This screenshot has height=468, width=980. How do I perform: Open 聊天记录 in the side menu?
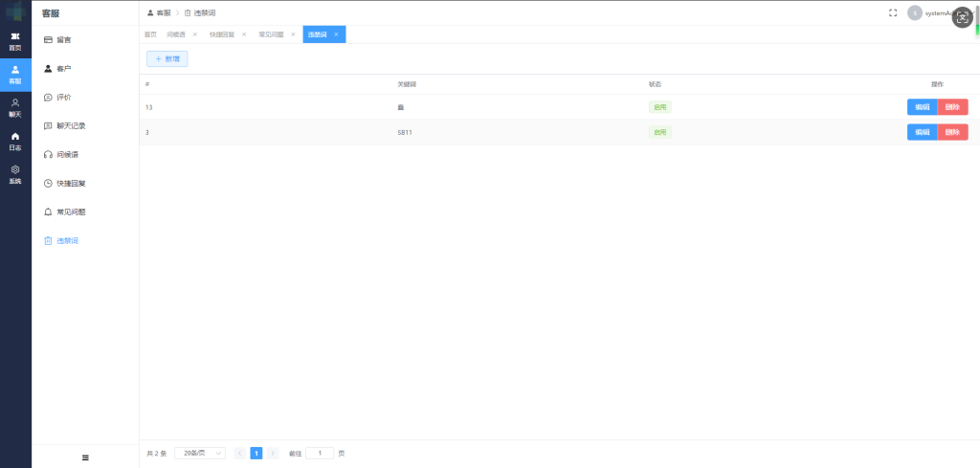pos(70,126)
